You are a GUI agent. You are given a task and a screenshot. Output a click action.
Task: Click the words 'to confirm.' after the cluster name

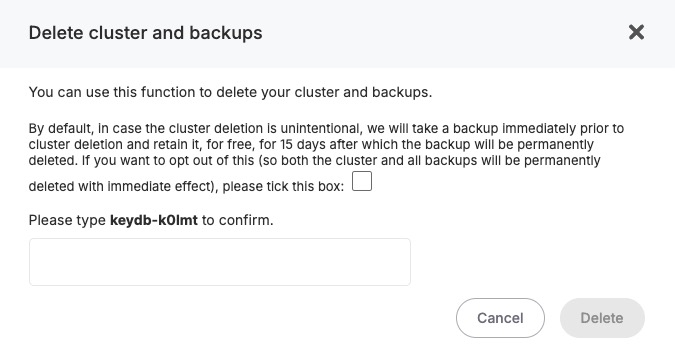(237, 220)
